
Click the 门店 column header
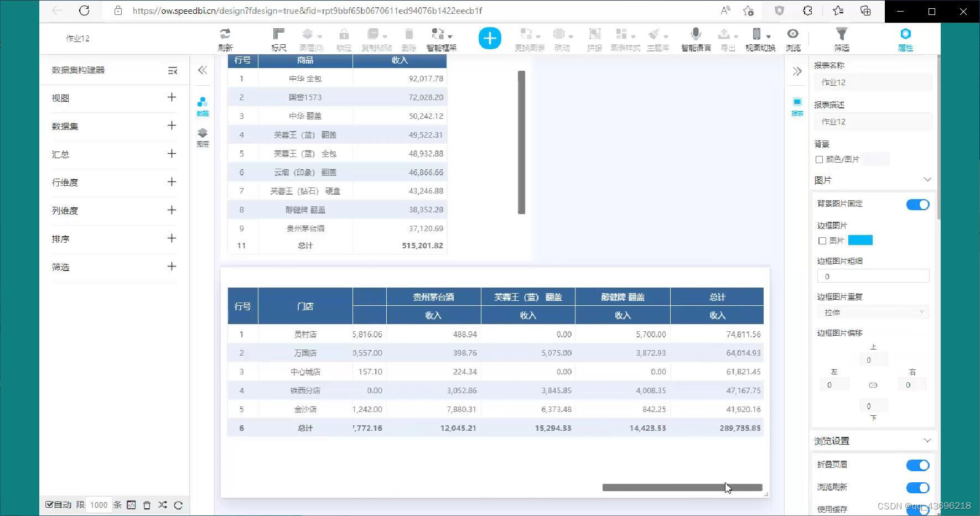305,306
